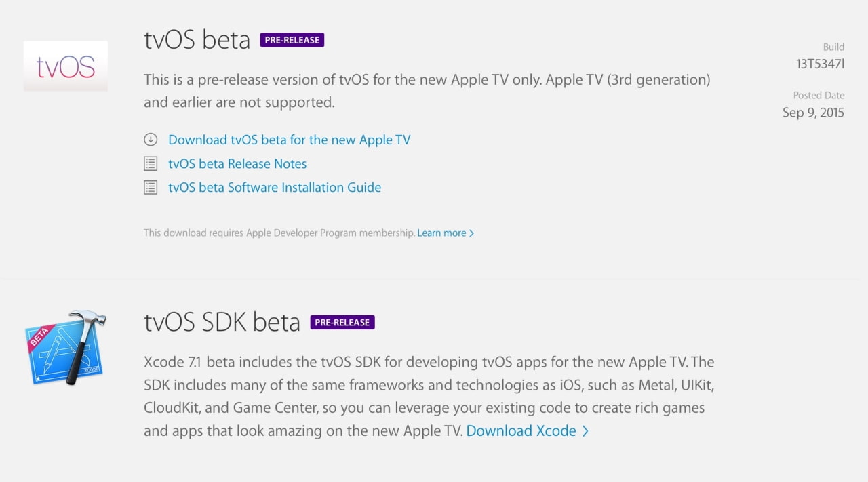Click the chevron after Learn more
The image size is (868, 482).
[472, 233]
